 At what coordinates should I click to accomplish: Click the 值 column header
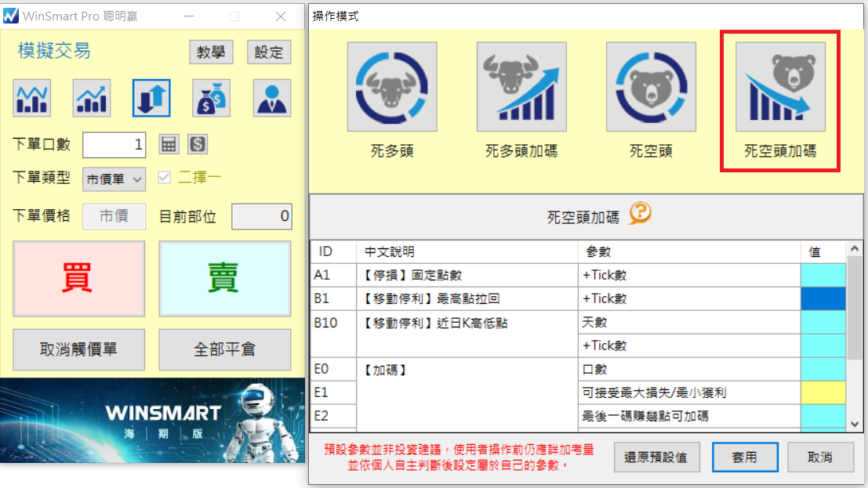tap(823, 251)
